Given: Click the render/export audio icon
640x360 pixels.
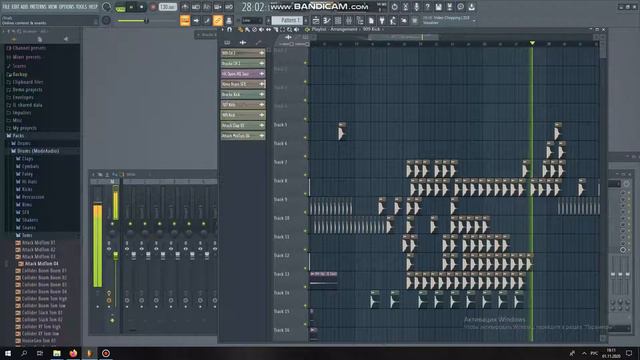Looking at the screenshot, I should tap(449, 7).
